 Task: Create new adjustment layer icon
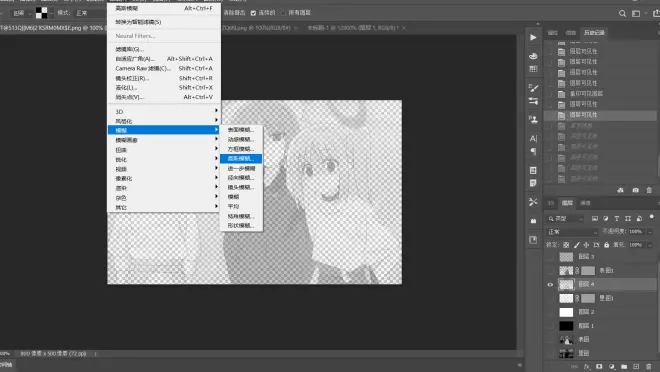tap(612, 367)
